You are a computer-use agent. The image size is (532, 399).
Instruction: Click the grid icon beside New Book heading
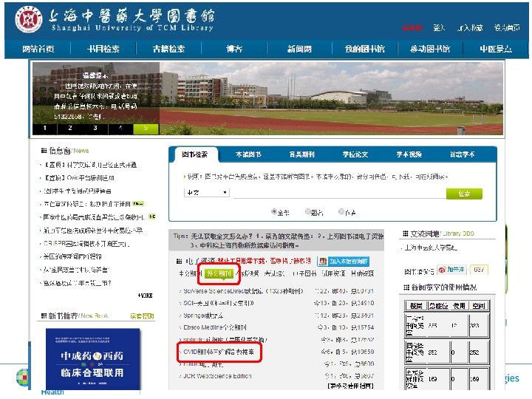44,316
